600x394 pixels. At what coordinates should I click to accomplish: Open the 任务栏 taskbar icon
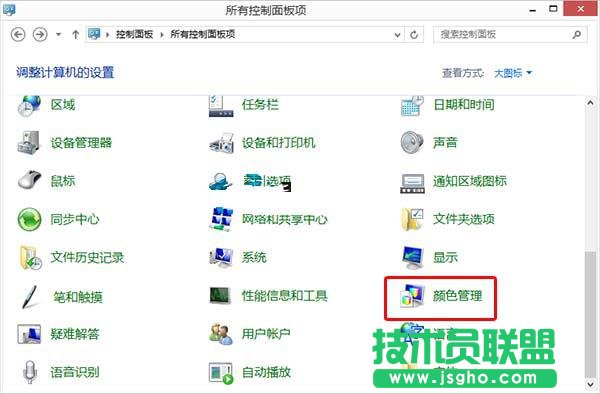pos(221,106)
